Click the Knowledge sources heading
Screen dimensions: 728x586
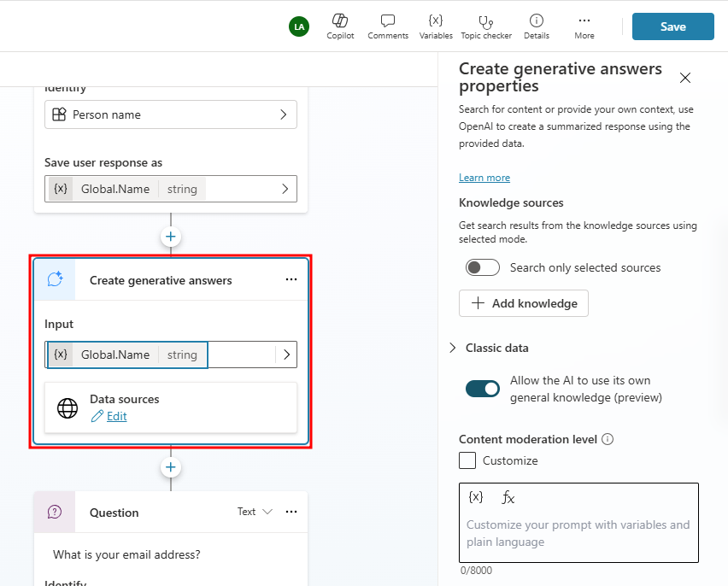(511, 203)
